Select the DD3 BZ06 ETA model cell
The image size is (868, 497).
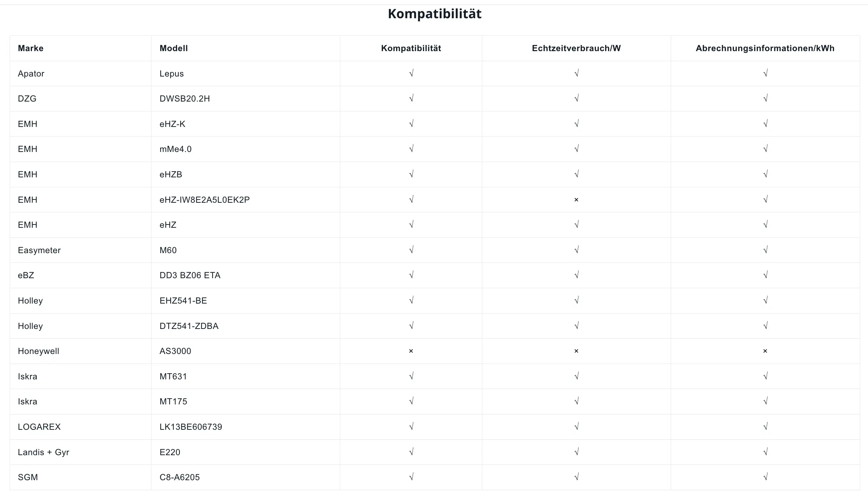pos(190,275)
